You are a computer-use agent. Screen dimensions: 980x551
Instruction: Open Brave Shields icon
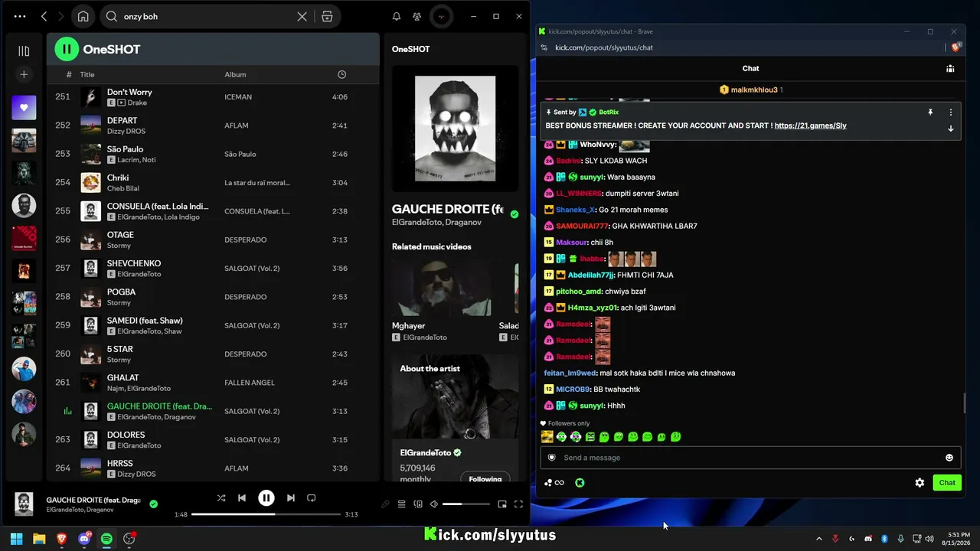click(x=955, y=47)
